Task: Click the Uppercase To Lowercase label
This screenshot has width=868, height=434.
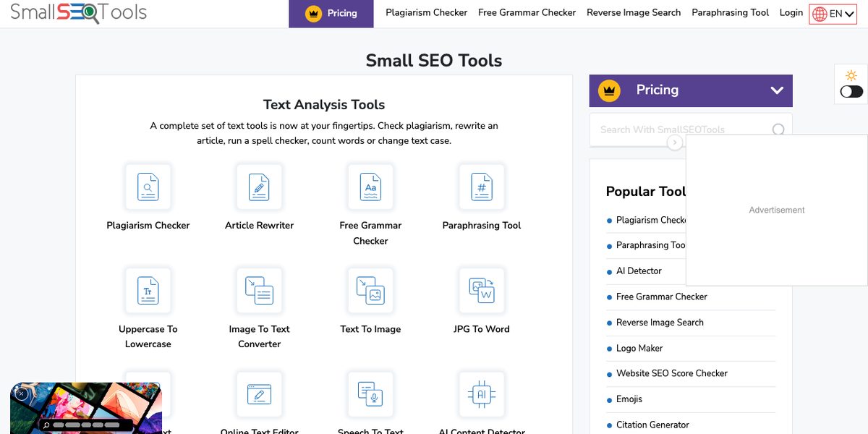Action: [148, 336]
